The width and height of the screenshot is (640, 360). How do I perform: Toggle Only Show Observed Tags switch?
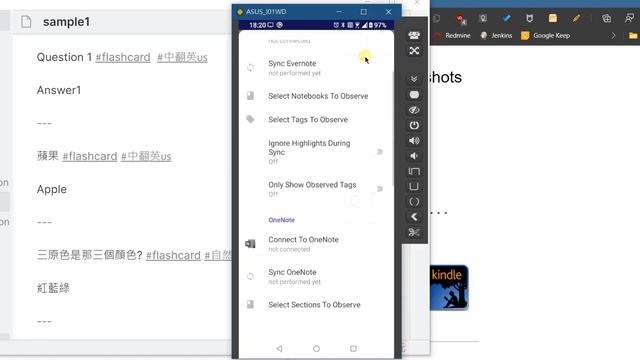tap(379, 189)
